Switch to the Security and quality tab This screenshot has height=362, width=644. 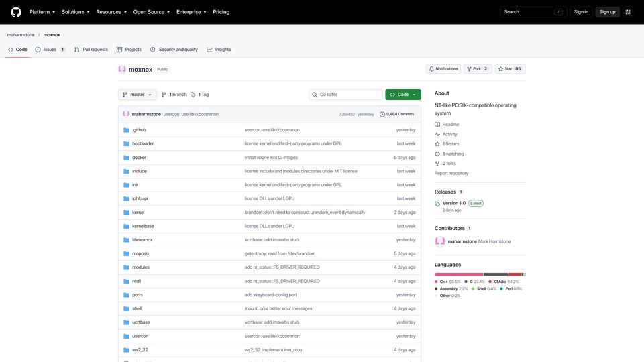[174, 49]
